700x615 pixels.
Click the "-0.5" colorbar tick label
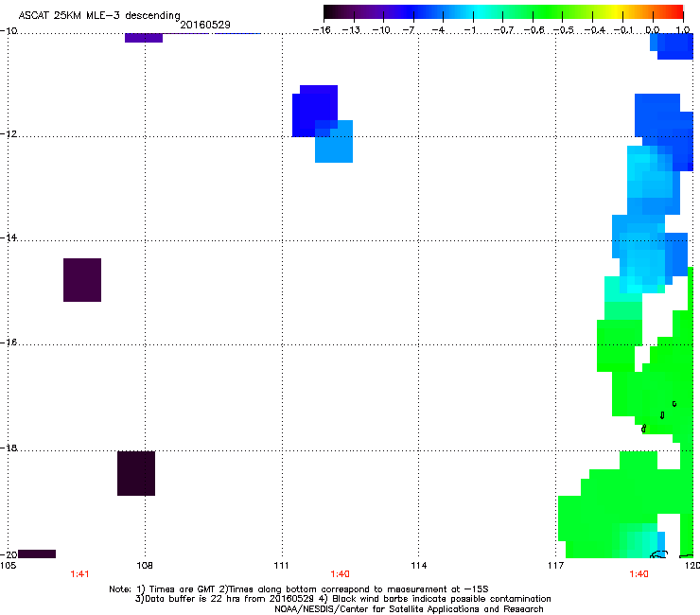click(x=564, y=30)
